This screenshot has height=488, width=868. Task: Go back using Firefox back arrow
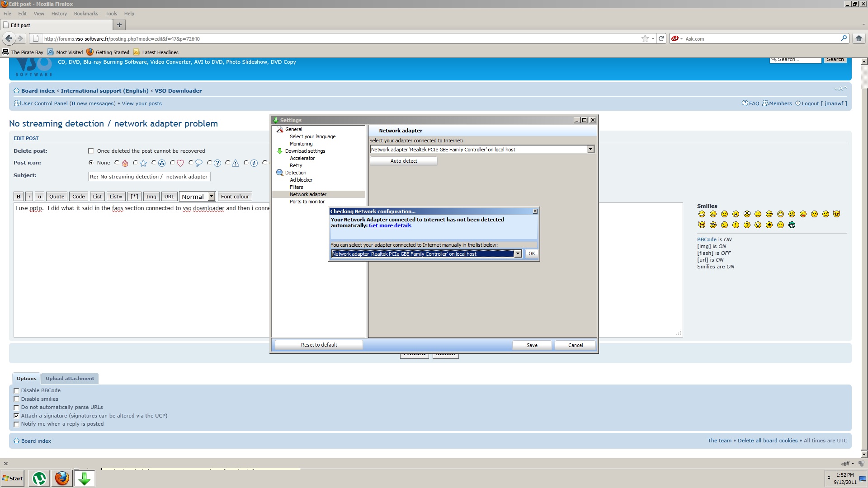point(9,38)
